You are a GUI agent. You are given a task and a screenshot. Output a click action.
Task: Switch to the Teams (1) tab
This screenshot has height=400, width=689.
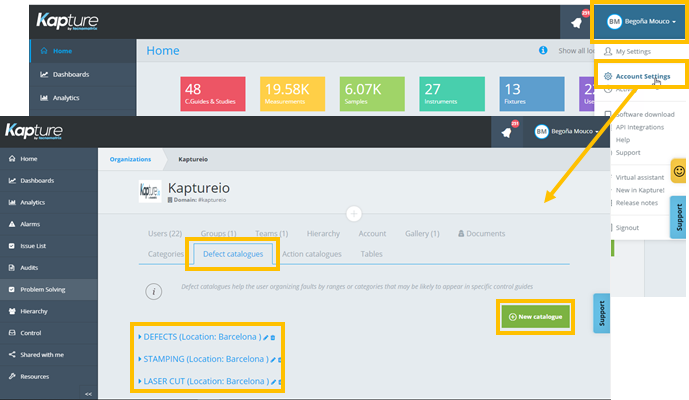tap(272, 233)
